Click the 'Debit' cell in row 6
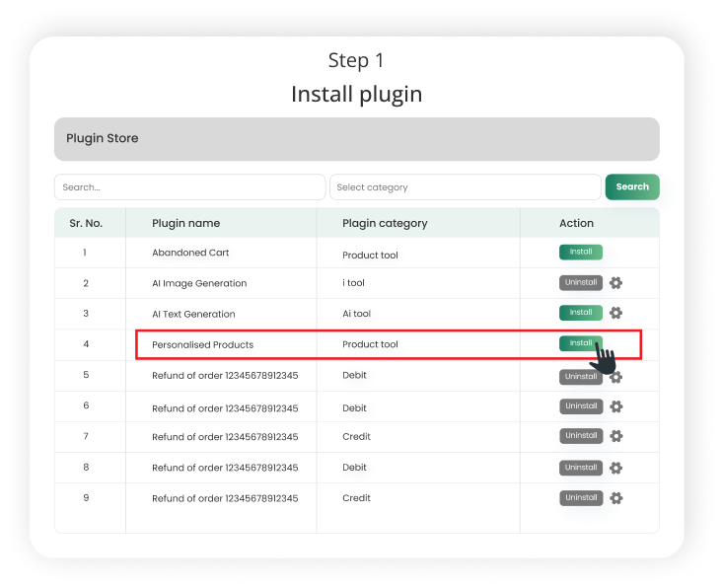The image size is (721, 588). click(x=354, y=408)
